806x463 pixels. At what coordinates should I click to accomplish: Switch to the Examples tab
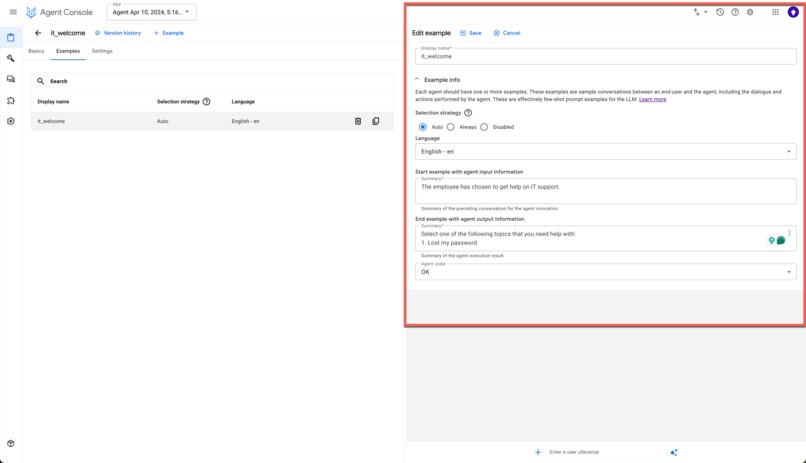pos(68,51)
